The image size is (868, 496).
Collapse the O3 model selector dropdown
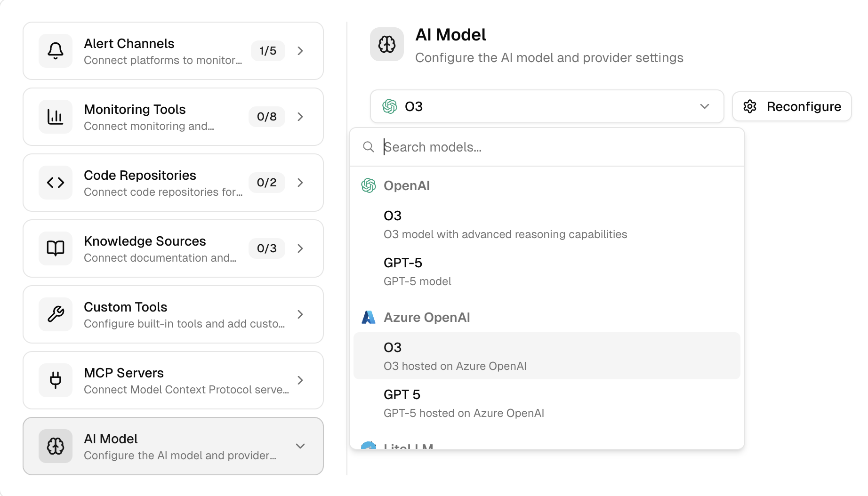tap(704, 106)
